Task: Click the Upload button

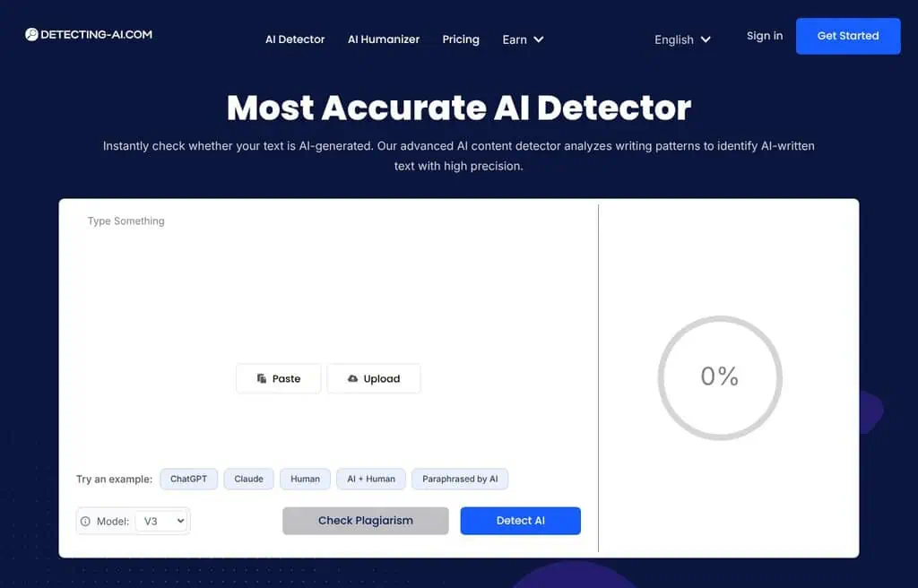Action: click(374, 378)
